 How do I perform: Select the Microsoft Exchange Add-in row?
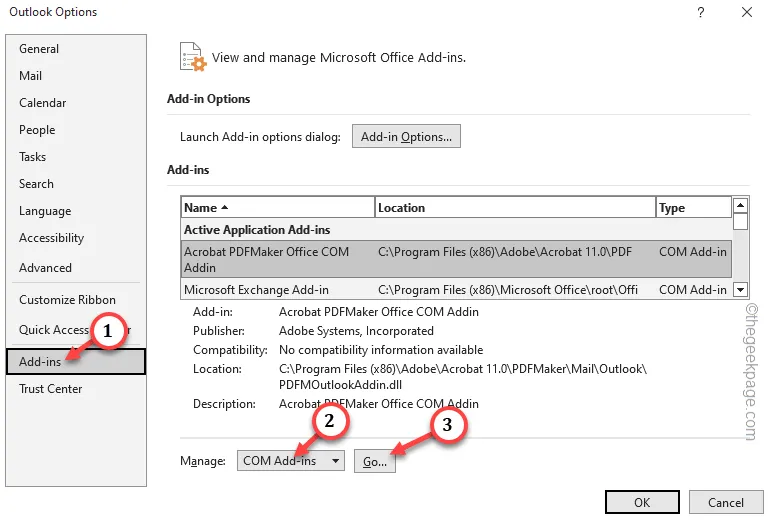click(x=456, y=289)
